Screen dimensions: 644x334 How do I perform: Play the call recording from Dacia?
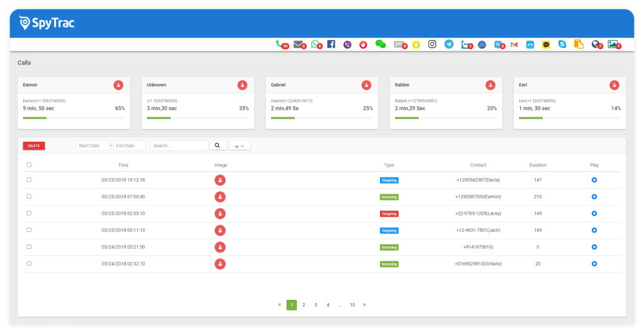(x=594, y=180)
